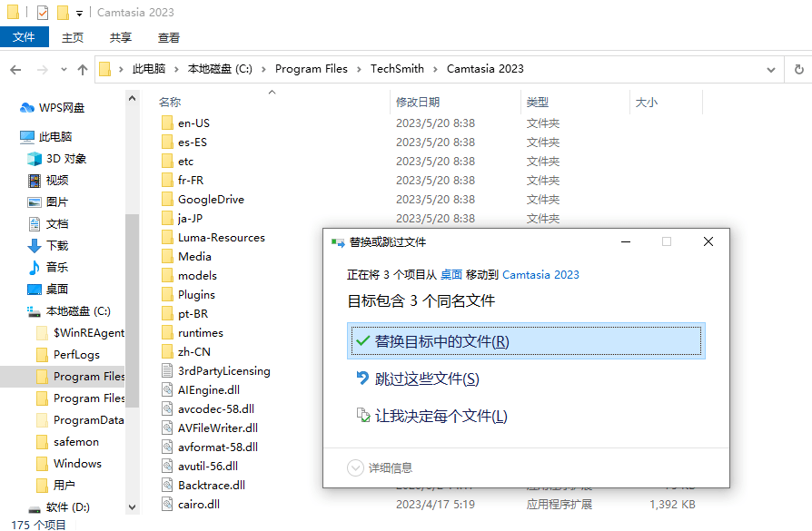The image size is (812, 531).
Task: Click the forward navigation arrow
Action: (42, 69)
